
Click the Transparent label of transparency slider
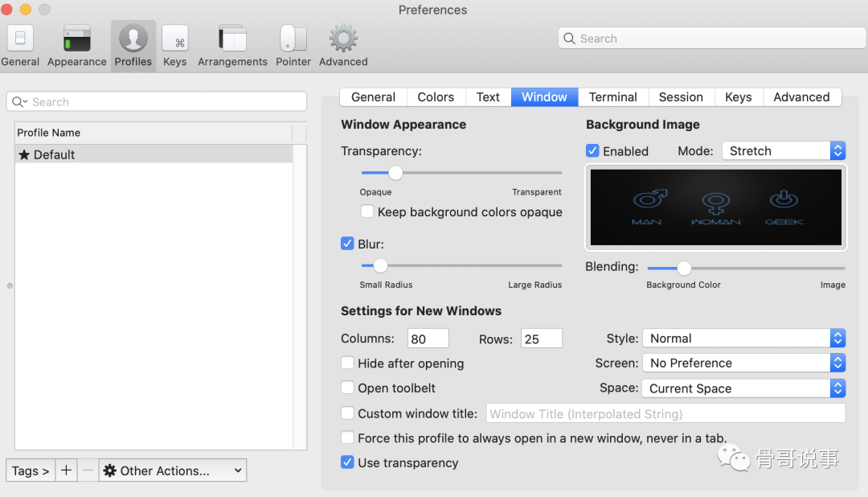click(536, 191)
